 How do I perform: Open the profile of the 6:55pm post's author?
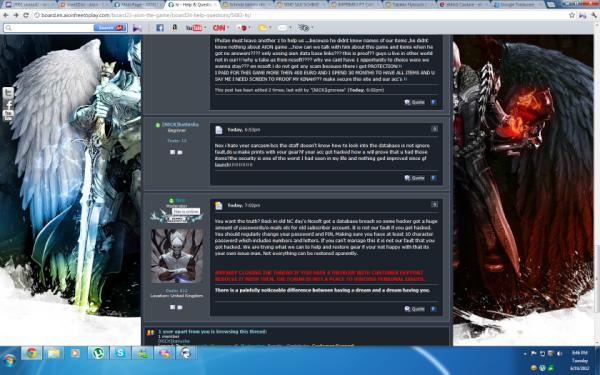tap(180, 124)
